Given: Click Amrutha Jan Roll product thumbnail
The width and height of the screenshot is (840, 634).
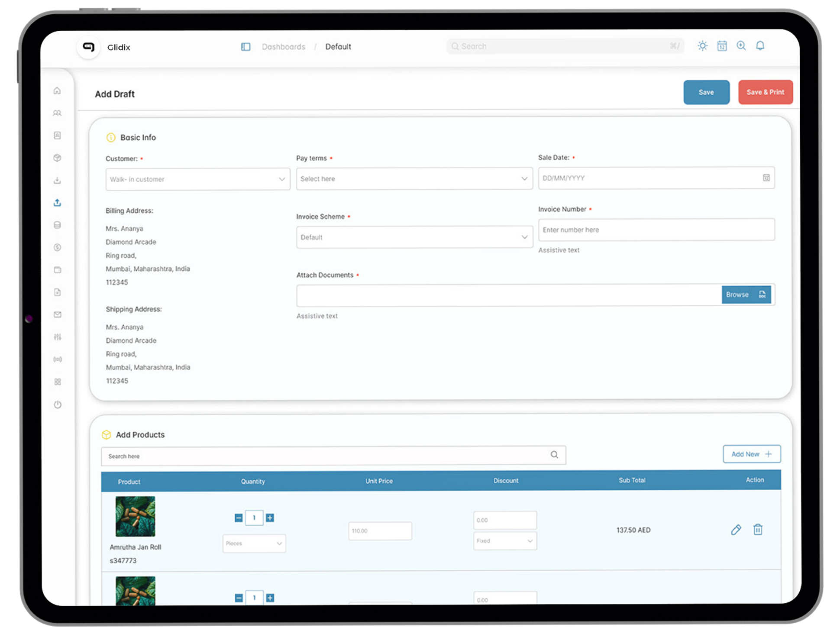Looking at the screenshot, I should (x=135, y=516).
